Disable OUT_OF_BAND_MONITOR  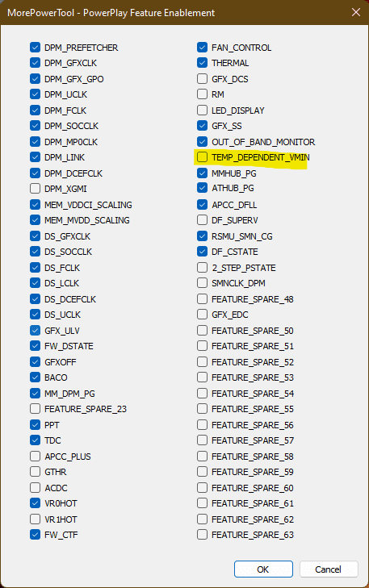[x=202, y=142]
